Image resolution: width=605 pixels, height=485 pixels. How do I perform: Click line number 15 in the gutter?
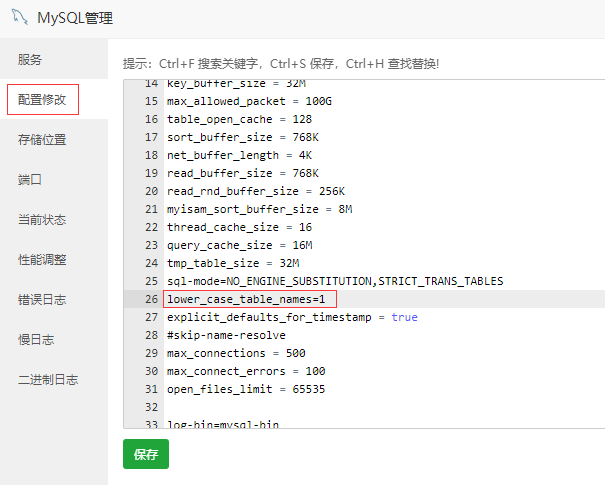click(x=151, y=101)
